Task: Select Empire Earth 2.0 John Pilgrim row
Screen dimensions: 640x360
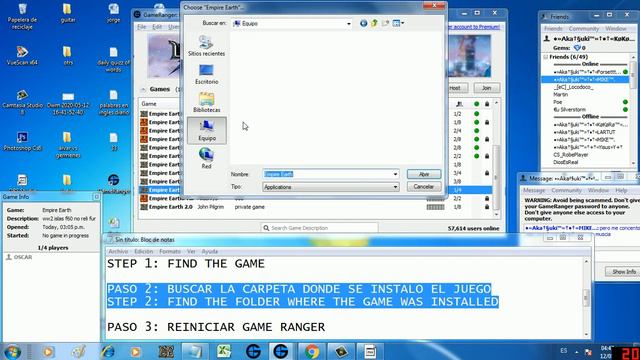Action: pyautogui.click(x=315, y=207)
